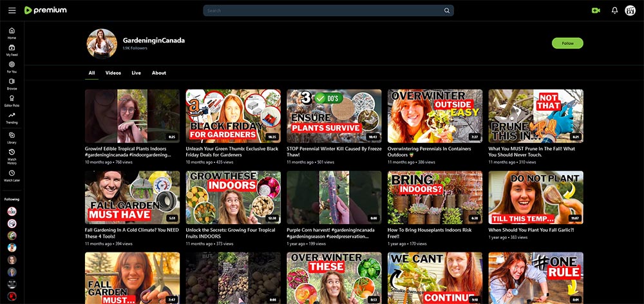Open the purple corn harvest thumbnail

334,197
